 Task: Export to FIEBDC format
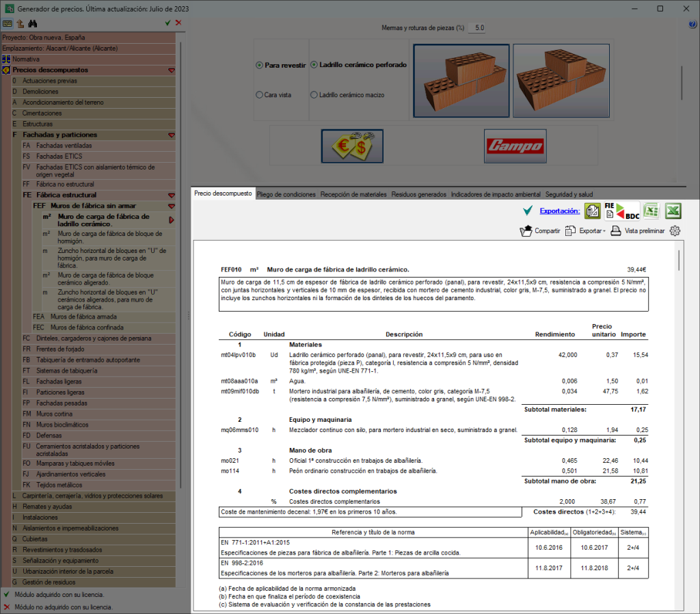[622, 211]
